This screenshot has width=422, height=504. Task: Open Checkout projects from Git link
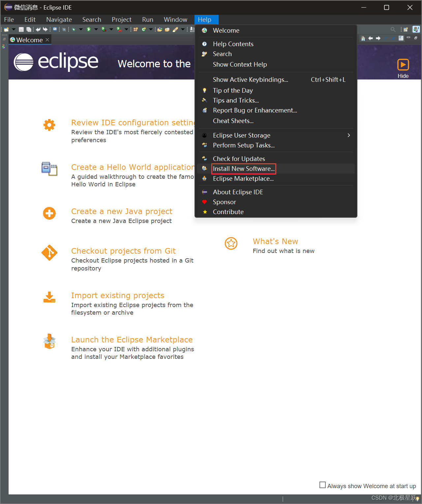tap(123, 251)
